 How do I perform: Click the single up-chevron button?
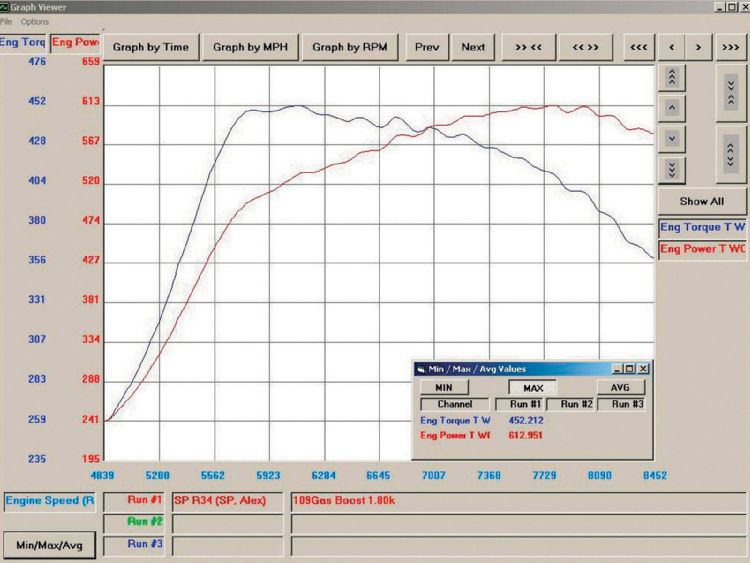[x=672, y=106]
